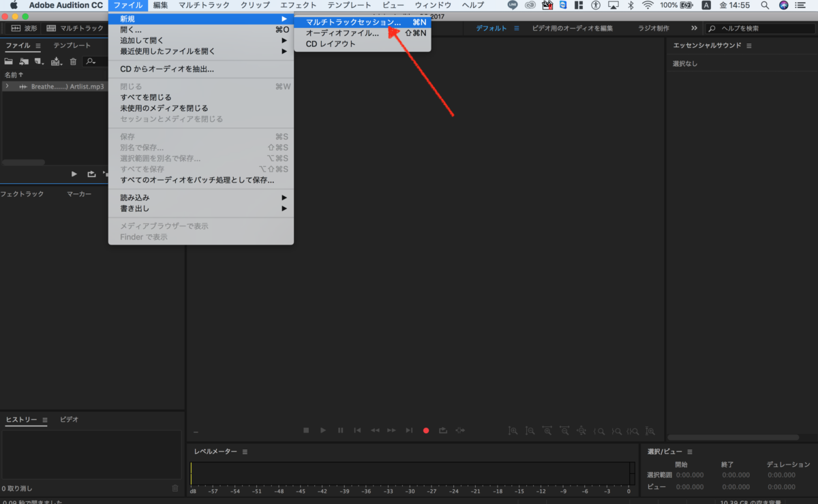Toggle skip selection button in transport

click(x=461, y=430)
